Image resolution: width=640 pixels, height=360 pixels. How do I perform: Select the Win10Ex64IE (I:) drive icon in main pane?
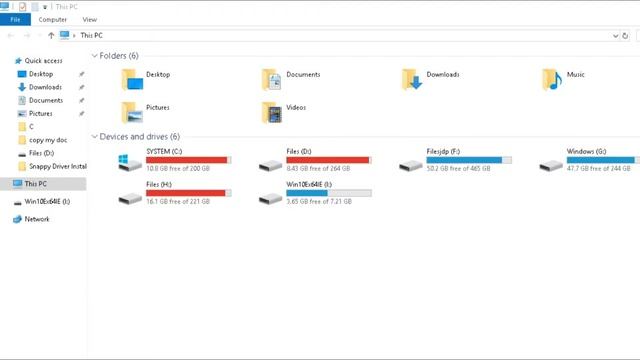click(x=270, y=198)
